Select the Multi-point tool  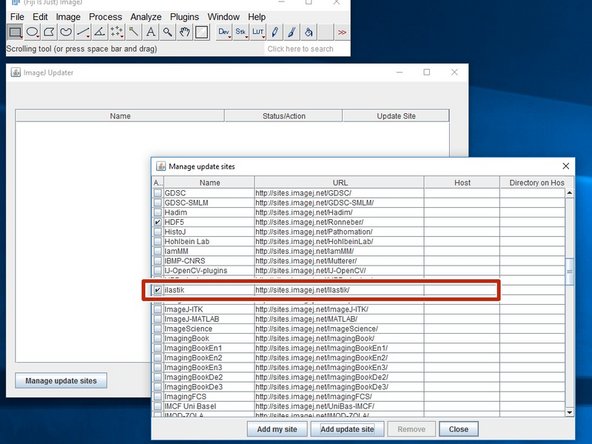pyautogui.click(x=117, y=32)
